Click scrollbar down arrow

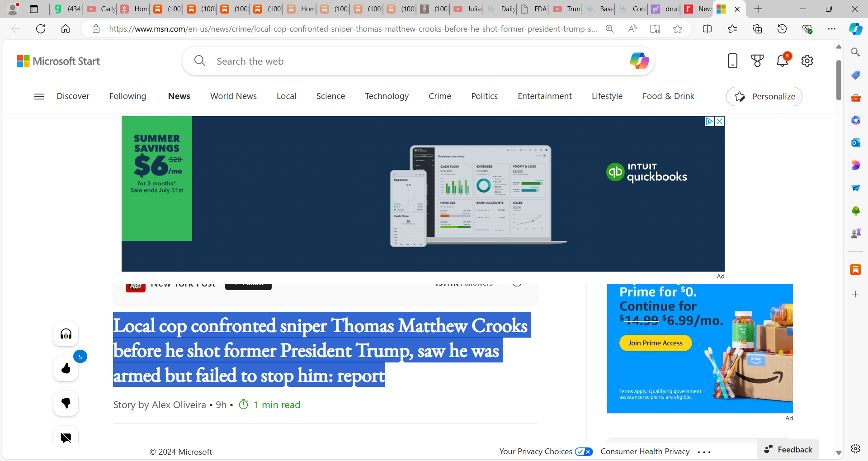[x=839, y=452]
